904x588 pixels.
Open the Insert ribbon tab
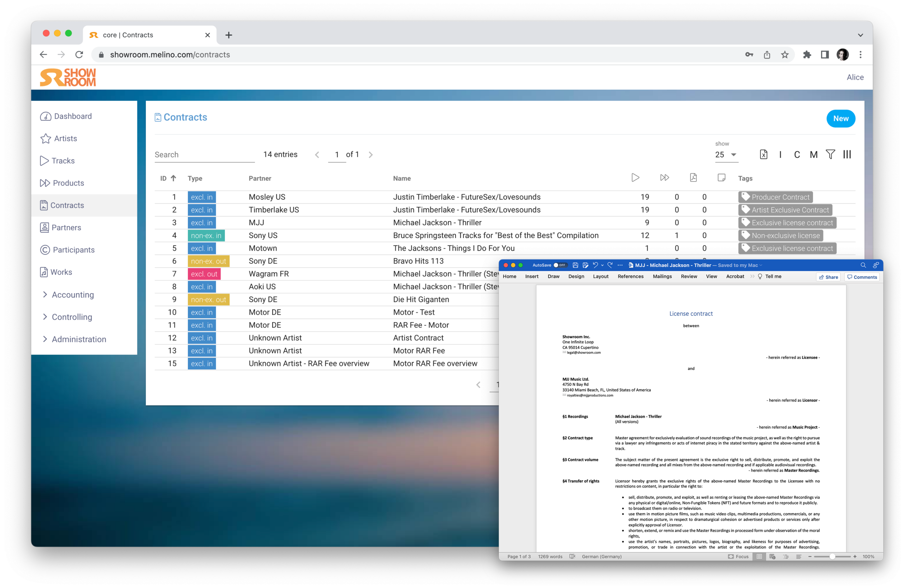(x=531, y=277)
